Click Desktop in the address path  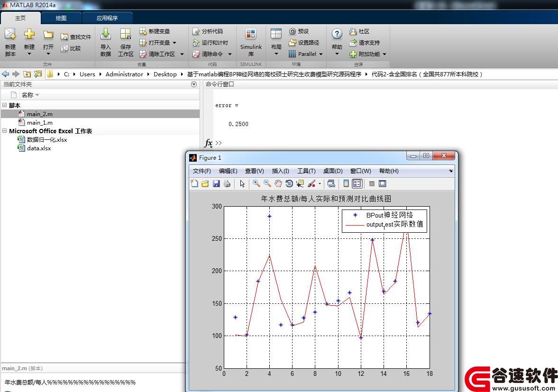165,74
